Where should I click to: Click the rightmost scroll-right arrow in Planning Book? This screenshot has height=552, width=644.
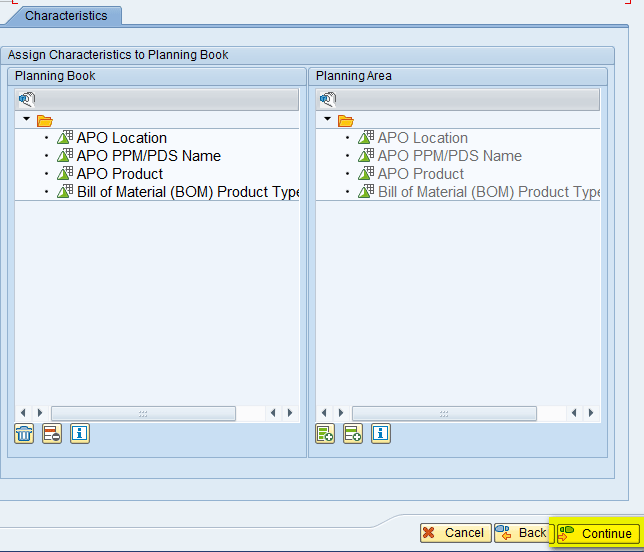click(x=290, y=413)
